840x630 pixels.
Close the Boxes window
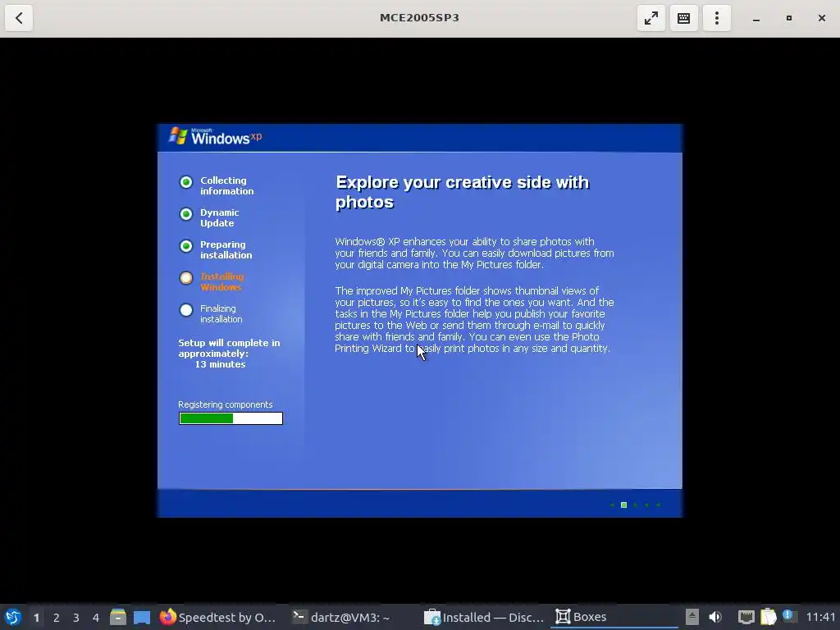click(822, 18)
